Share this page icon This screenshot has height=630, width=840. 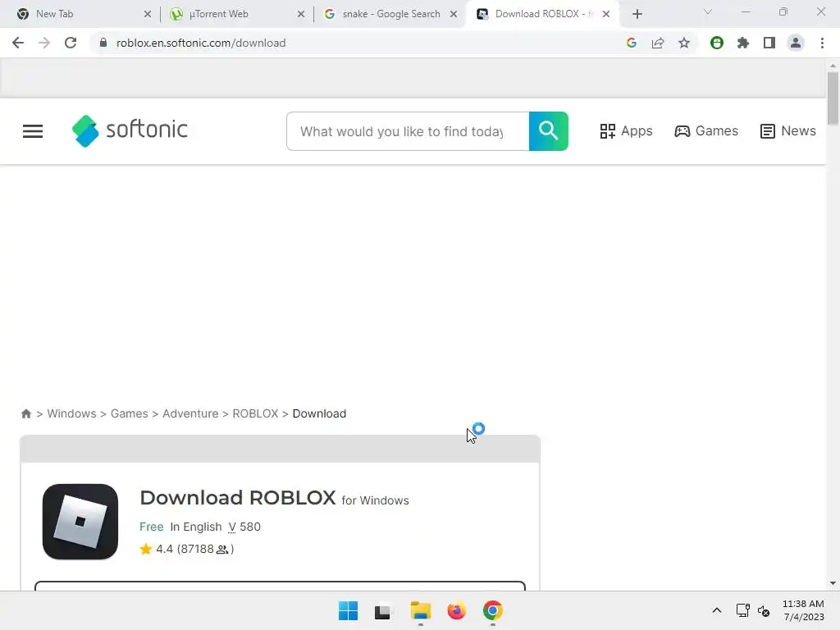[x=658, y=43]
